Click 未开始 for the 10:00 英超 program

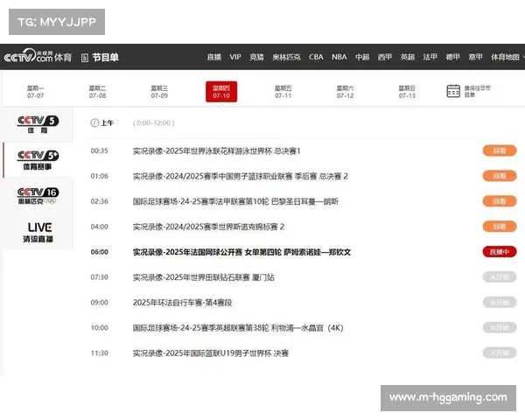500,327
